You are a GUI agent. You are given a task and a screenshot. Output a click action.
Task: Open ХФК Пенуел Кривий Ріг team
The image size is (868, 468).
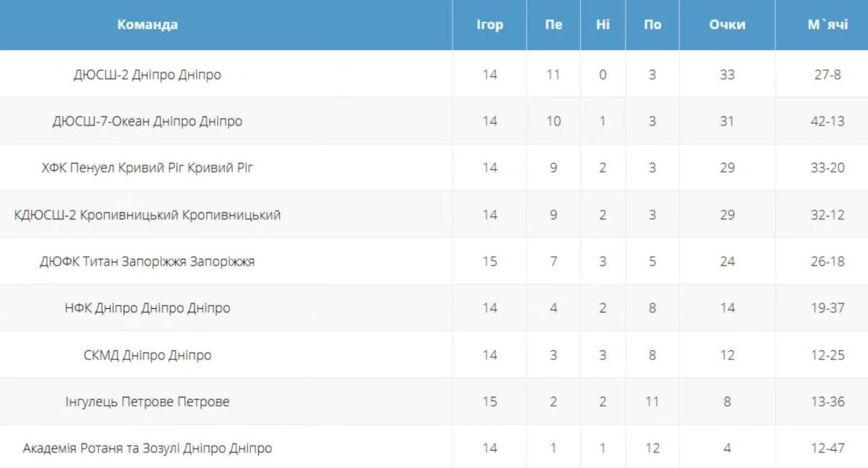[148, 168]
